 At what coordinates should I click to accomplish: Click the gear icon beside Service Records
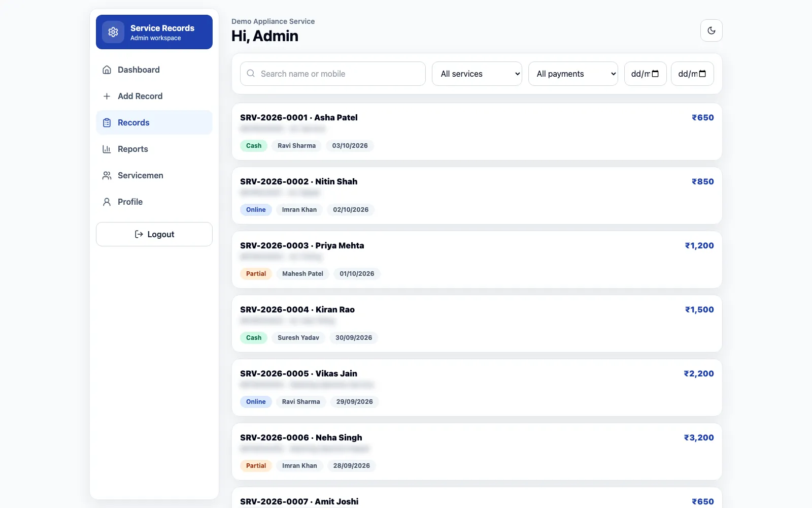(113, 32)
